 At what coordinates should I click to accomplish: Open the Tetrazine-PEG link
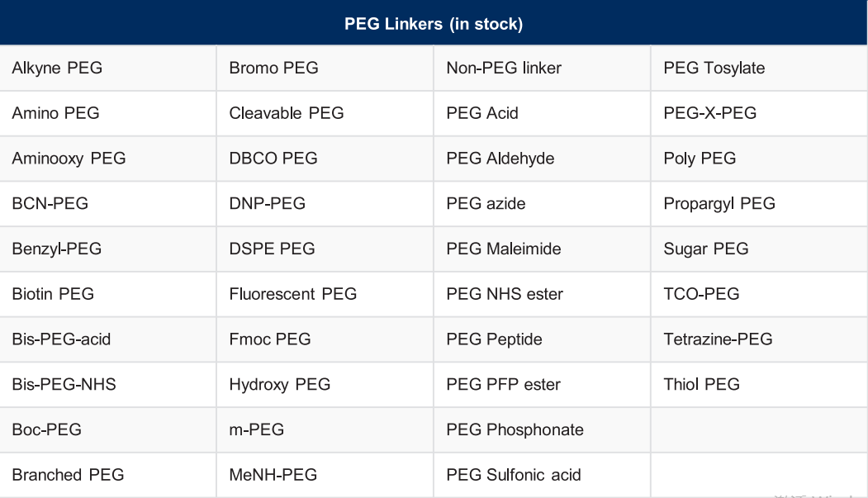tap(718, 339)
